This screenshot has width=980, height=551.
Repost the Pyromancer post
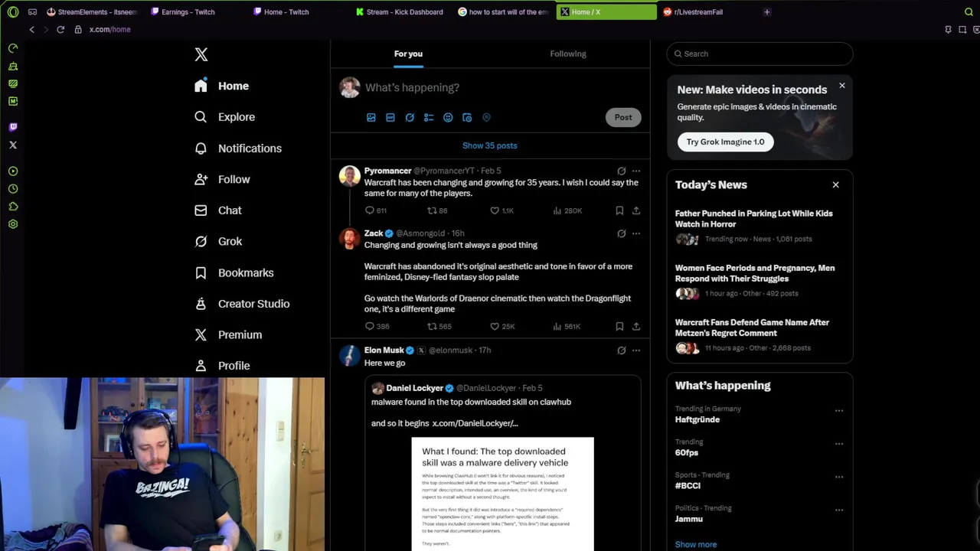437,210
